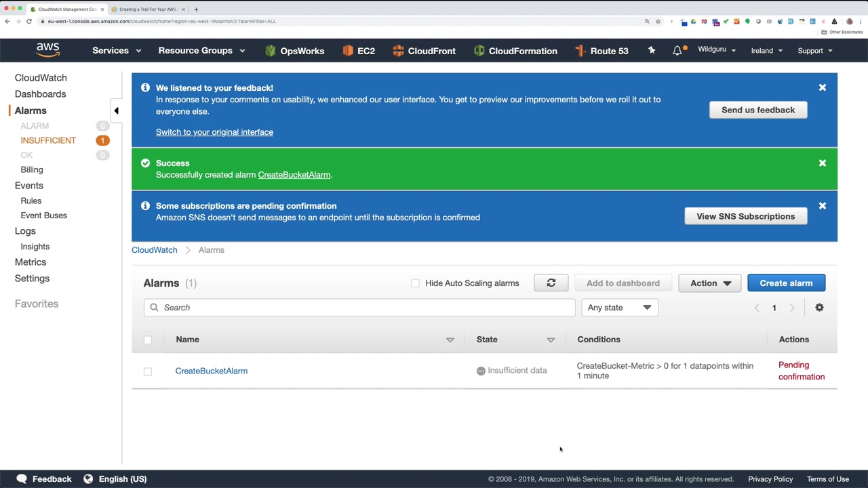Click the Feedback chat bubble icon
The width and height of the screenshot is (868, 488).
coord(22,479)
